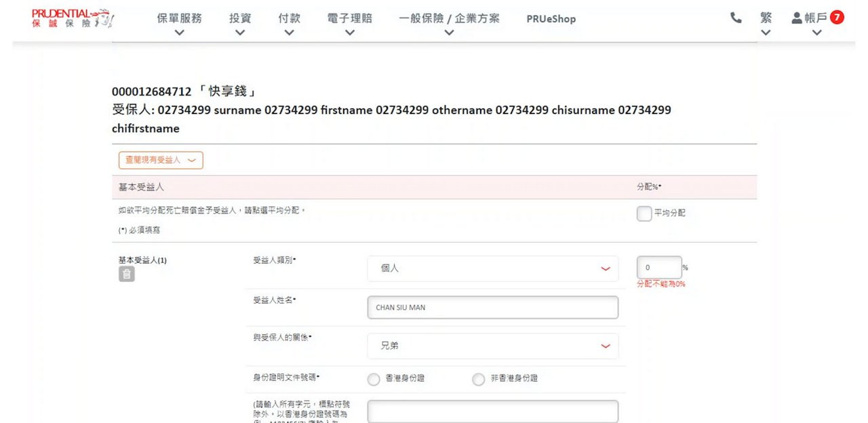Go to PRUeShop link
Viewport: 868px width, 423px height.
coord(551,19)
